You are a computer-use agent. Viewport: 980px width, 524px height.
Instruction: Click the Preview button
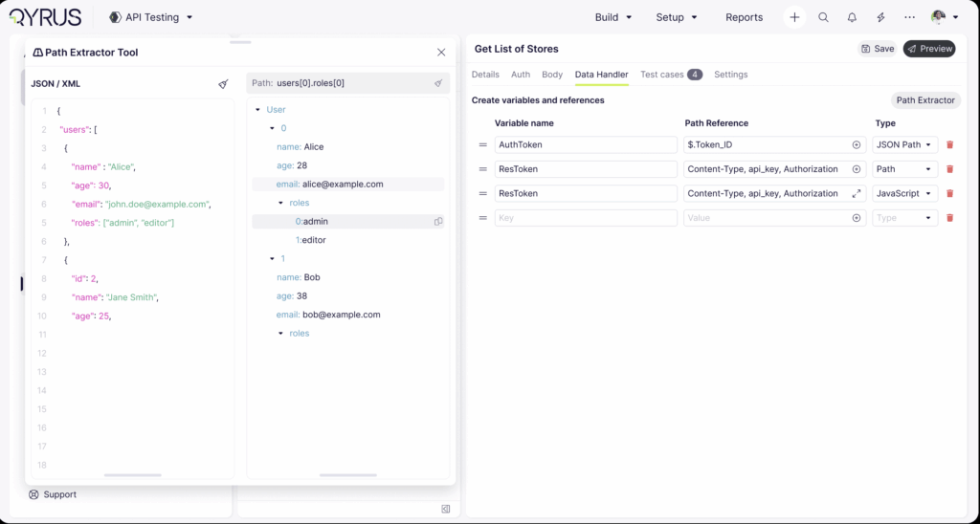click(x=929, y=49)
